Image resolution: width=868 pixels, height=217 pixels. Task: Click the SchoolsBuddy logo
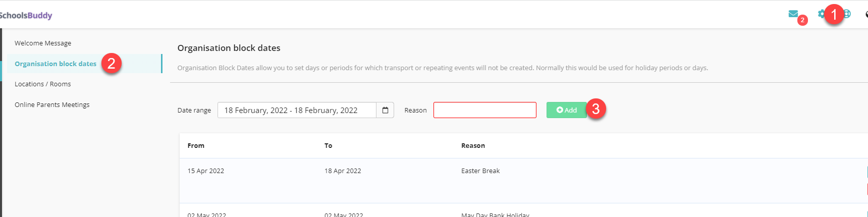click(26, 15)
